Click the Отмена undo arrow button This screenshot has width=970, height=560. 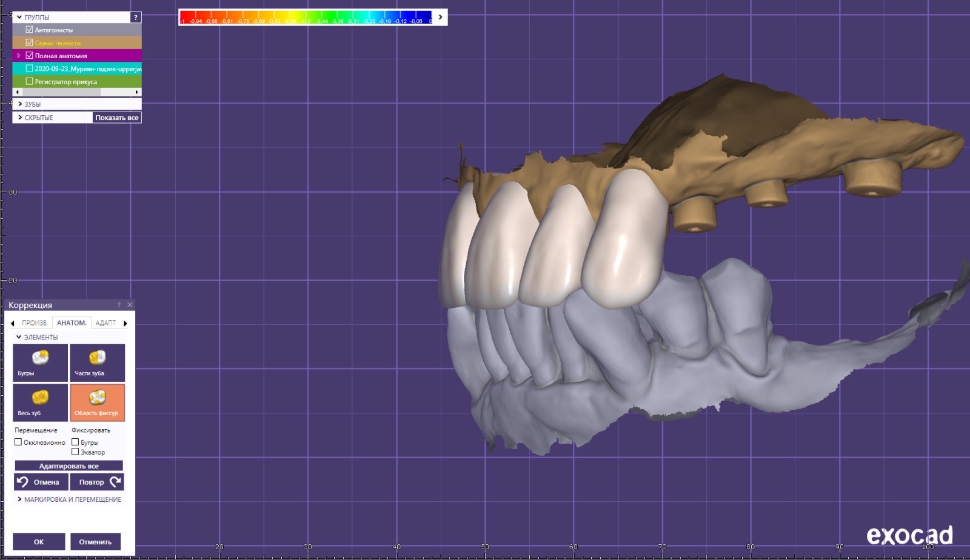pyautogui.click(x=41, y=482)
